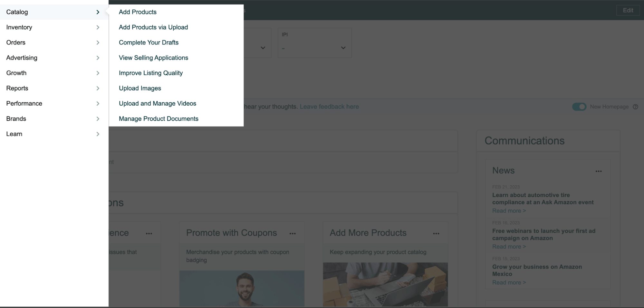The width and height of the screenshot is (644, 308).
Task: Click the Edit button
Action: 628,10
